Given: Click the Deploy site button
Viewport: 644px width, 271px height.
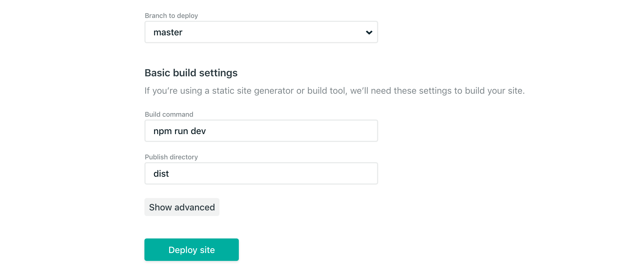Looking at the screenshot, I should click(192, 250).
